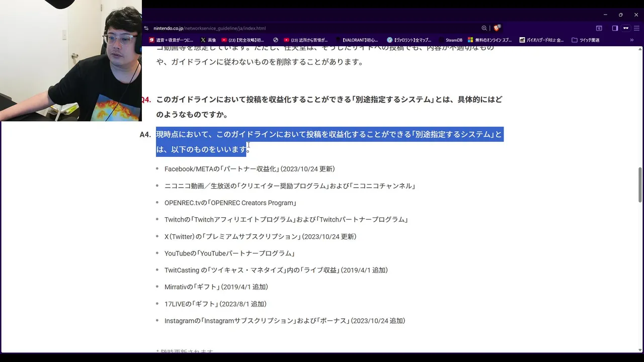Viewport: 644px width, 362px height.
Task: Click the scrollbar down arrow
Action: pos(640,350)
